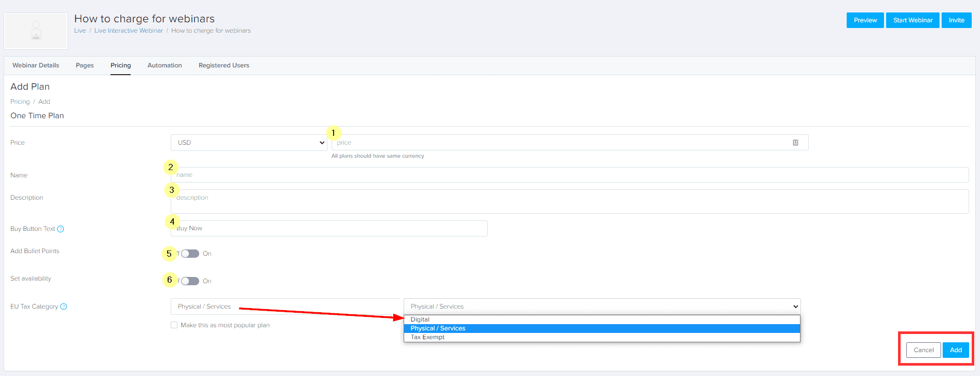Click the price input field

[570, 143]
